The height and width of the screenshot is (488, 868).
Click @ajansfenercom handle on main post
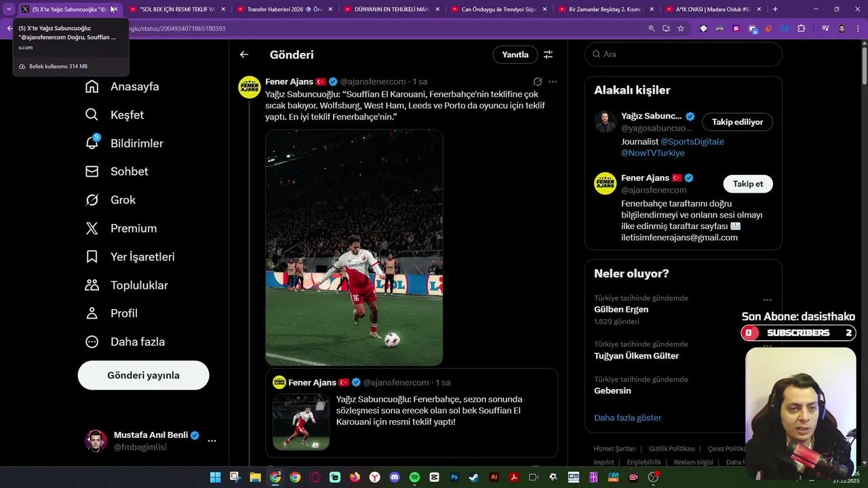click(x=373, y=81)
